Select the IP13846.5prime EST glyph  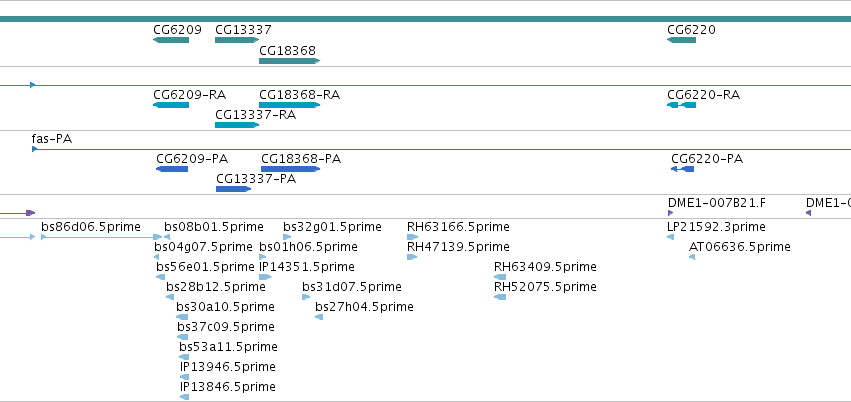185,397
